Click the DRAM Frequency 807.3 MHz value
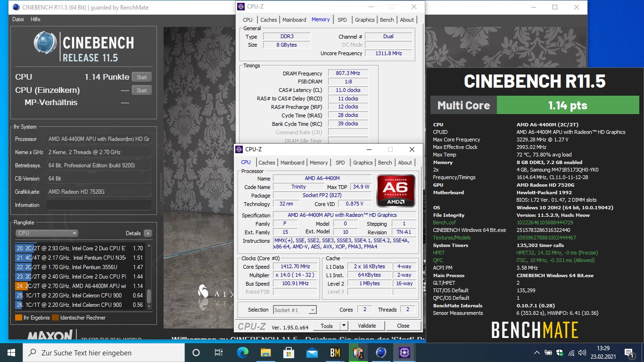 click(348, 74)
